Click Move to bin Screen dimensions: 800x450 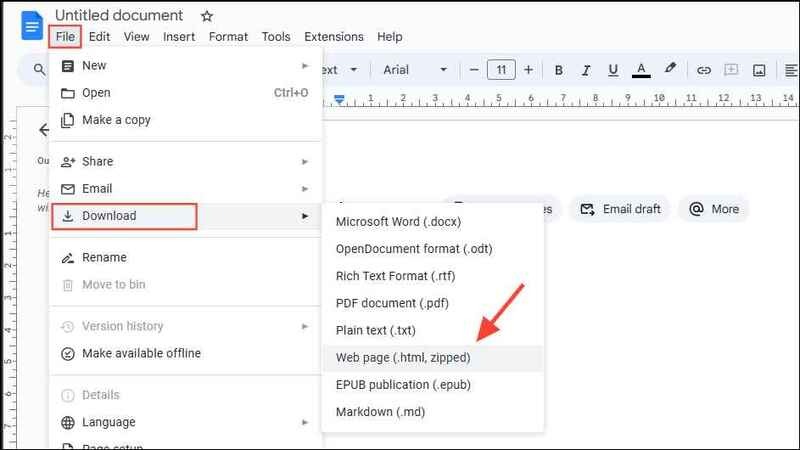pos(186,284)
